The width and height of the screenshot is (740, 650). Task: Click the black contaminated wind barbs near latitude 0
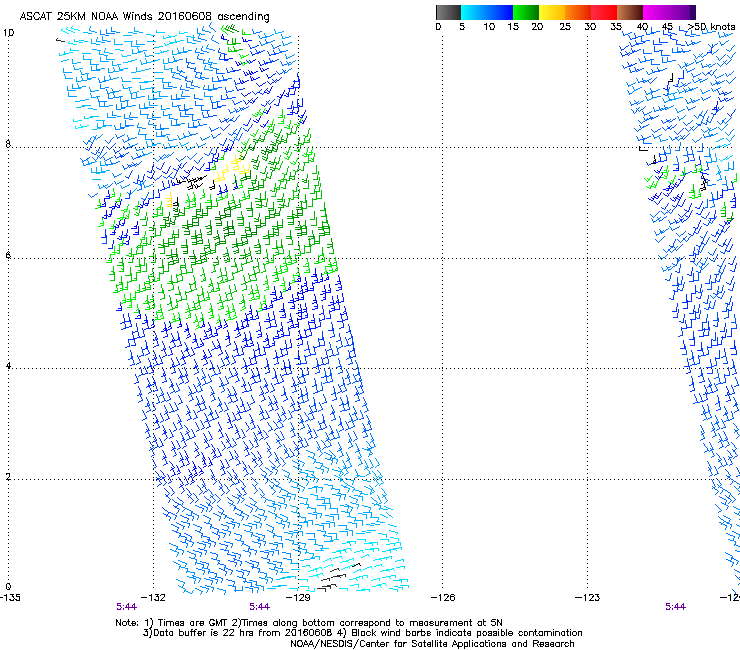point(338,576)
